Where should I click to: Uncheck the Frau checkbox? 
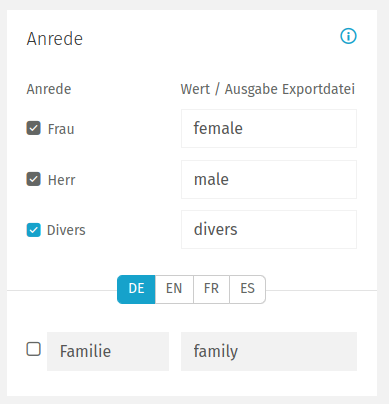[x=34, y=128]
